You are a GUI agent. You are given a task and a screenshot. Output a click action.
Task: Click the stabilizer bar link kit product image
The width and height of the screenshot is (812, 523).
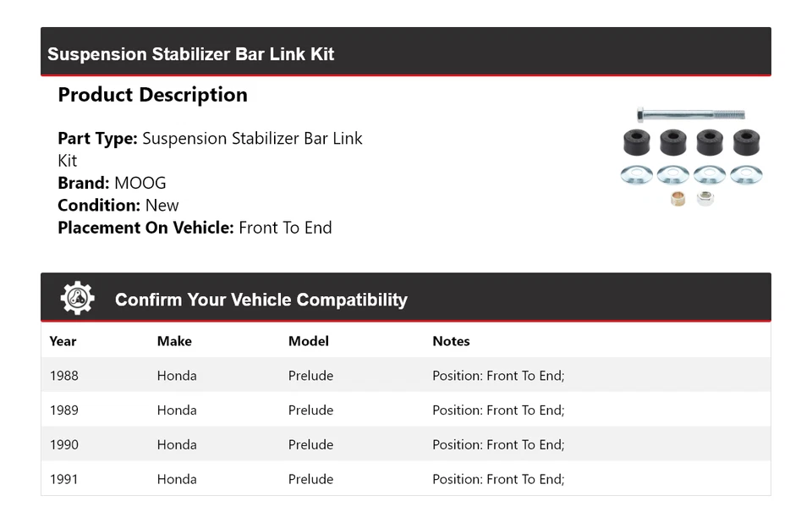(691, 157)
